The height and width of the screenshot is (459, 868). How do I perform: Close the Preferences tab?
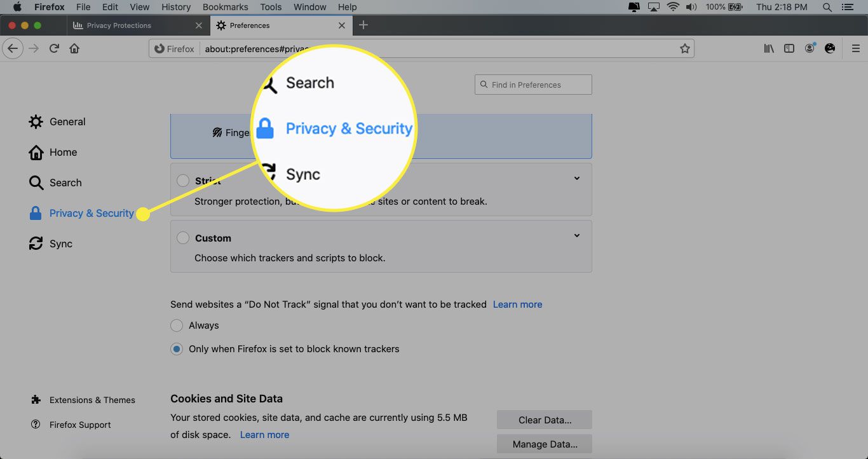pos(342,25)
